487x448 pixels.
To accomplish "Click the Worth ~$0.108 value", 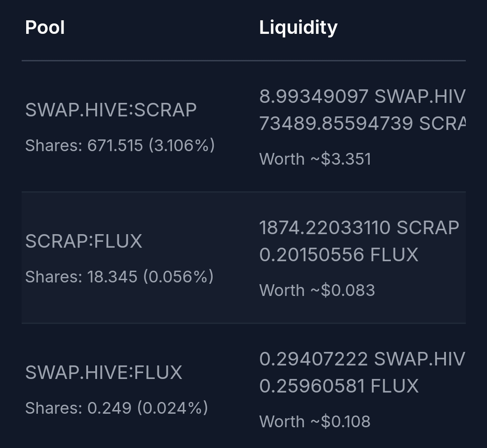I will [315, 422].
